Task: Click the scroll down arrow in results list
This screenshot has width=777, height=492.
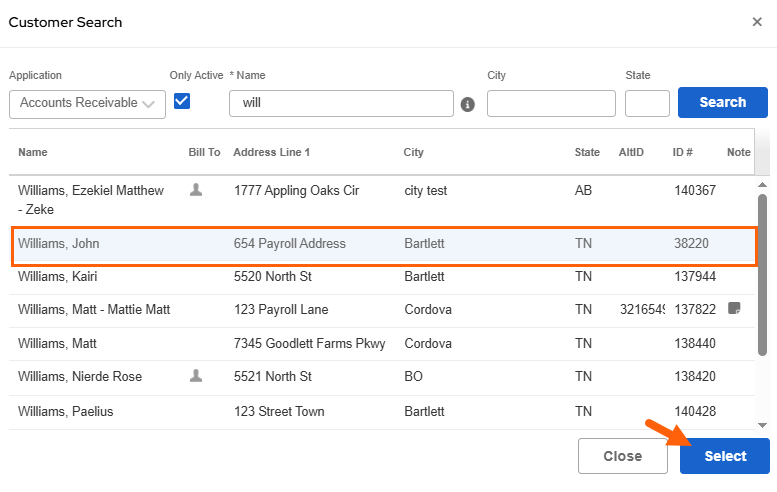Action: pos(762,424)
